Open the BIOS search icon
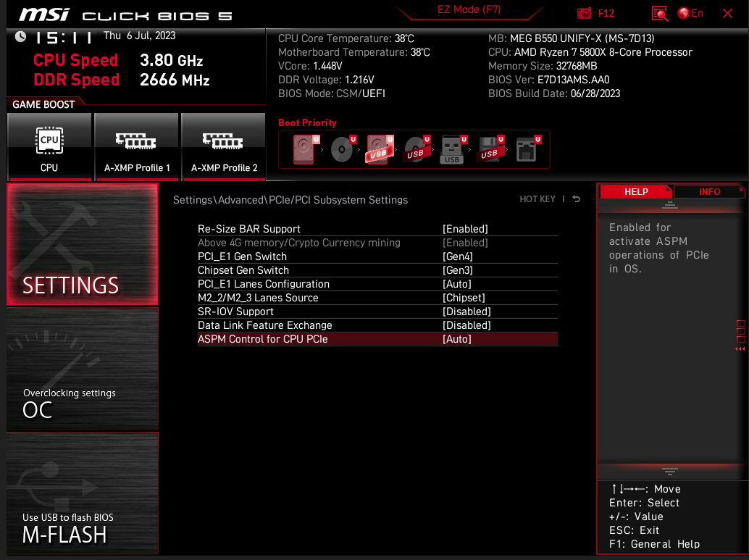The image size is (749, 560). 660,13
